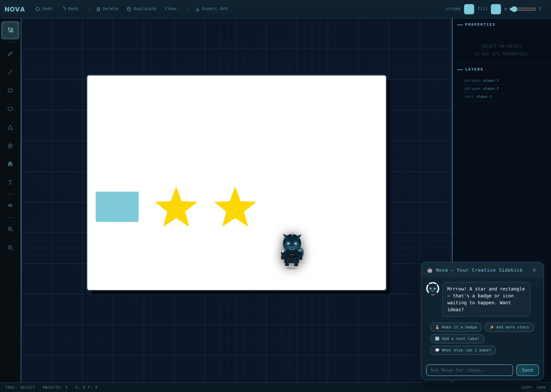551x392 pixels.
Task: Focus the 'Ask Nova for ideas' input
Action: 469,370
